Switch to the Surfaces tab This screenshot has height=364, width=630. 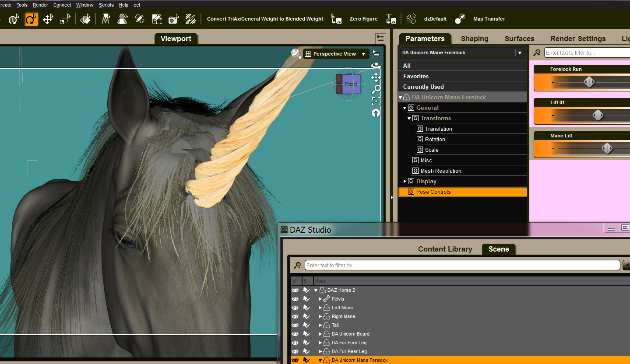(519, 38)
